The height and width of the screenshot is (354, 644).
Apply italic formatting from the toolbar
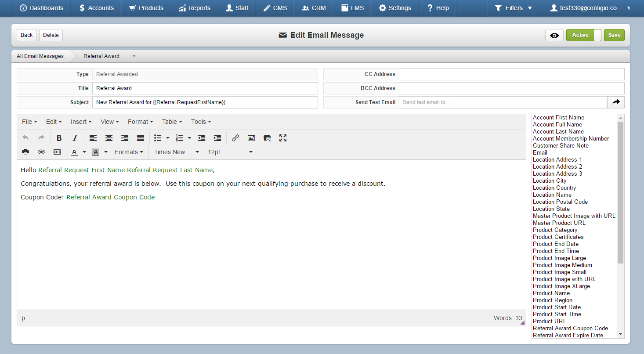(x=75, y=138)
